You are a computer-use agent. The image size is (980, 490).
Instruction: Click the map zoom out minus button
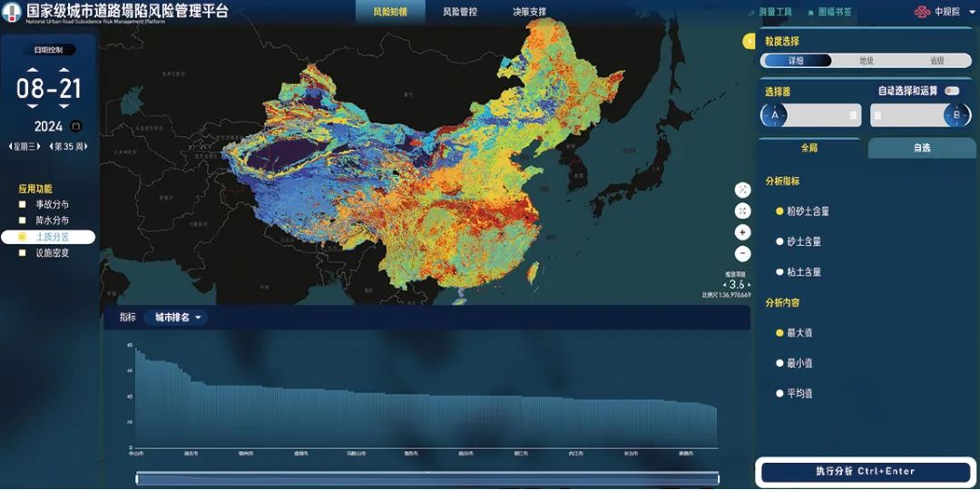point(742,253)
